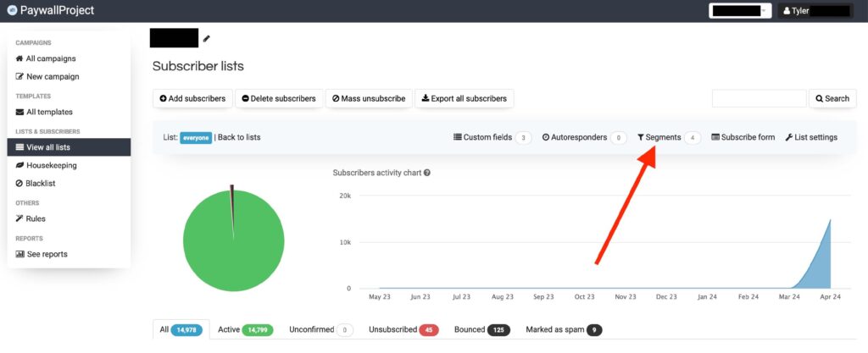
Task: Open the Blacklist page
Action: 40,183
